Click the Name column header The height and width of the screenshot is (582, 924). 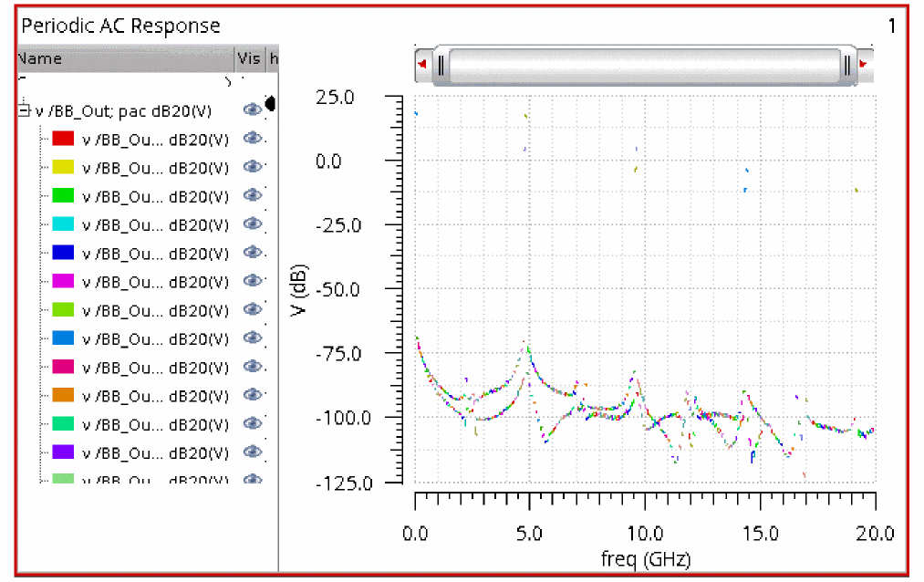tap(125, 58)
